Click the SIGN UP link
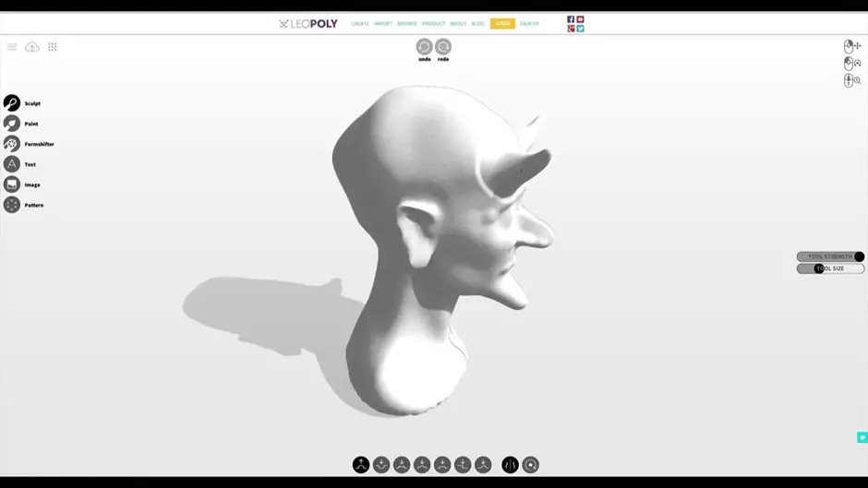This screenshot has height=488, width=868. (x=529, y=24)
